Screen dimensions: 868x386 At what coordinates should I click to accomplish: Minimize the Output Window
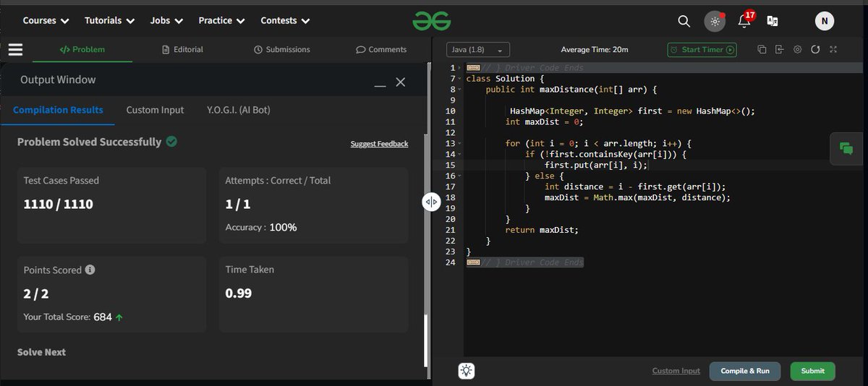pos(380,86)
